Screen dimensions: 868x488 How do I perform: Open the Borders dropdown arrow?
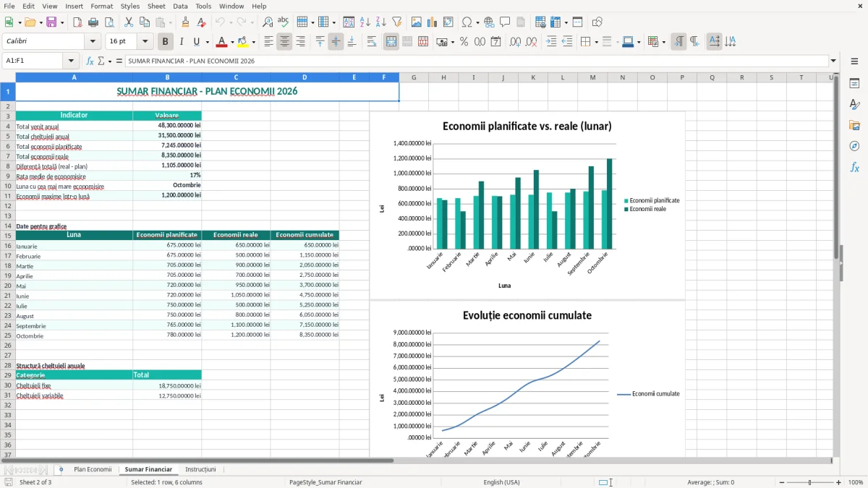tap(595, 42)
